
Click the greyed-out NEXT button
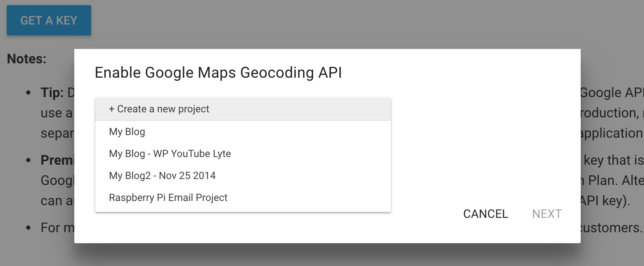coord(547,214)
